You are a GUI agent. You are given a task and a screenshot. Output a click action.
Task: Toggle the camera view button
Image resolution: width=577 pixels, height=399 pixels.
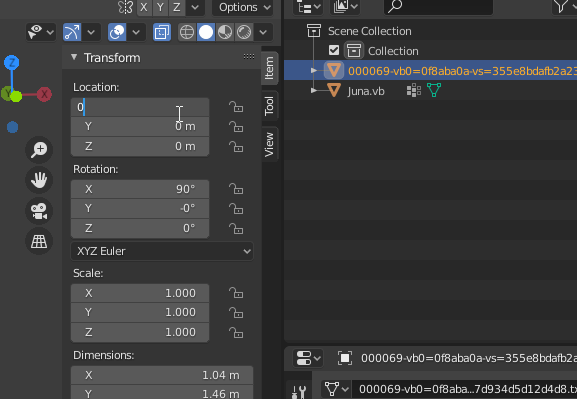point(39,211)
